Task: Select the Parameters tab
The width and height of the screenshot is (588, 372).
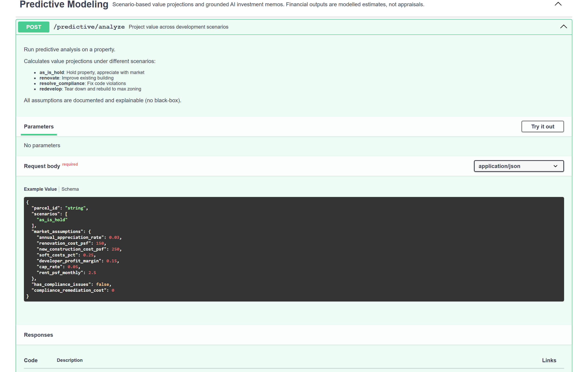Action: (x=39, y=127)
